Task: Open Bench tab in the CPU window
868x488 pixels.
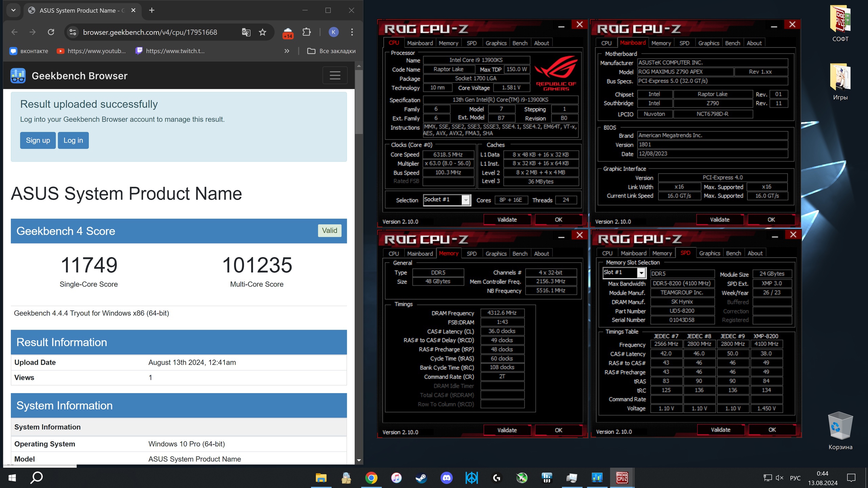Action: (x=520, y=43)
